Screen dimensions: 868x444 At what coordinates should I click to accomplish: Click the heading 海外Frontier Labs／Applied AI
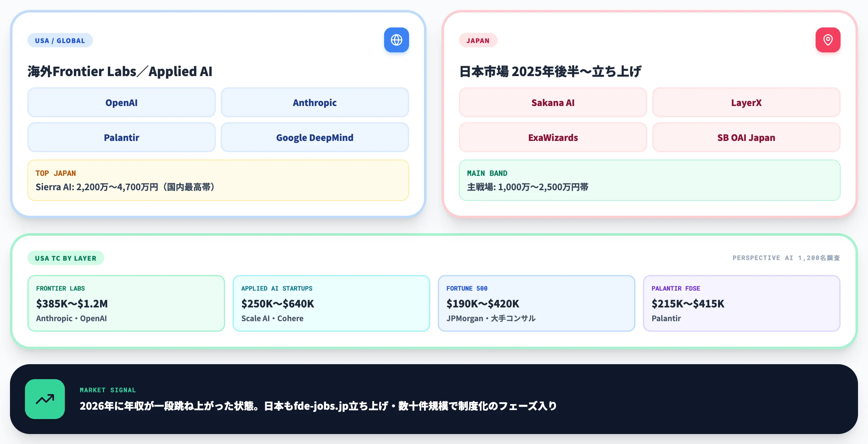[x=120, y=71]
